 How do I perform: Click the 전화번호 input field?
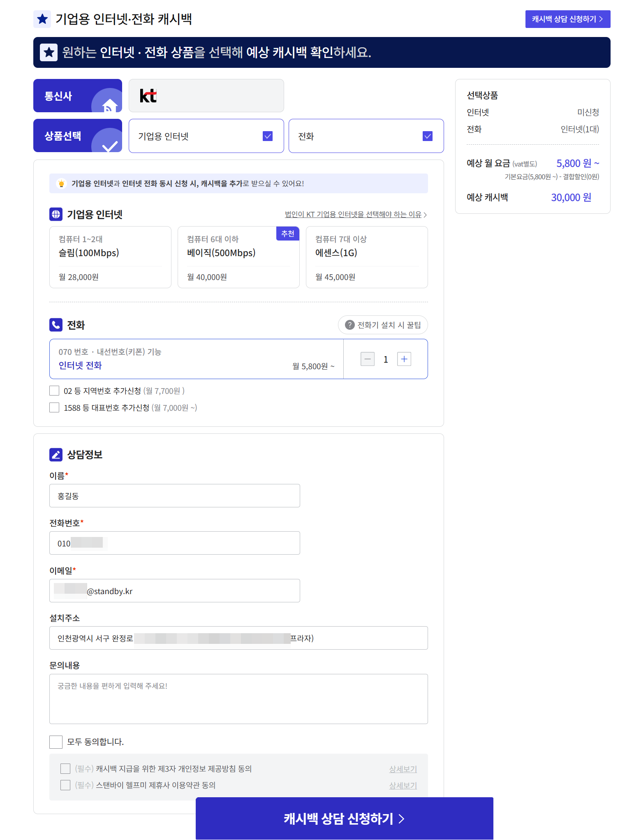tap(175, 543)
